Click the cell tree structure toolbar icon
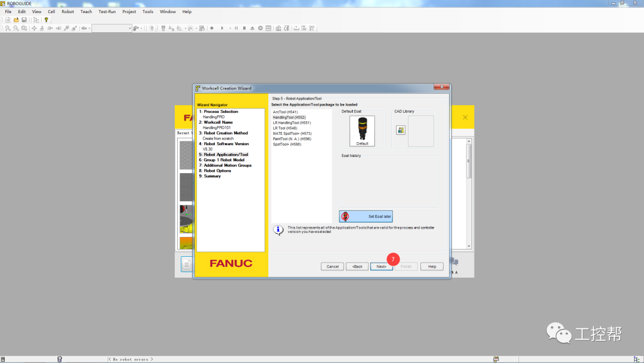The width and height of the screenshot is (644, 363). pos(36,20)
